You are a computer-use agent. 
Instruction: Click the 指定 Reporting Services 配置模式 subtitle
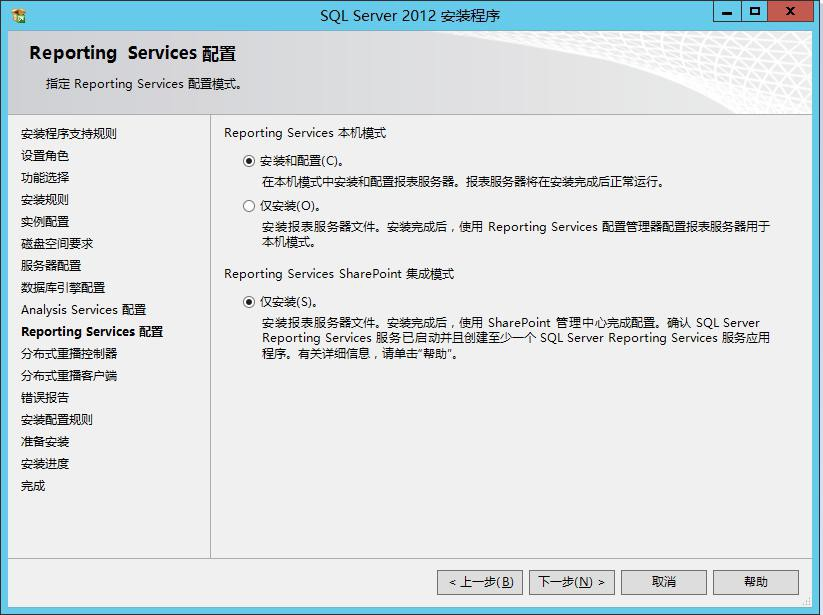pos(143,84)
